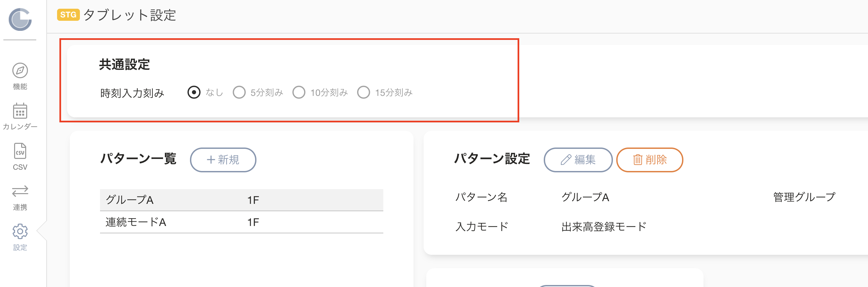Image resolution: width=868 pixels, height=287 pixels.
Task: Select the 5分刻み radio option
Action: tap(239, 92)
